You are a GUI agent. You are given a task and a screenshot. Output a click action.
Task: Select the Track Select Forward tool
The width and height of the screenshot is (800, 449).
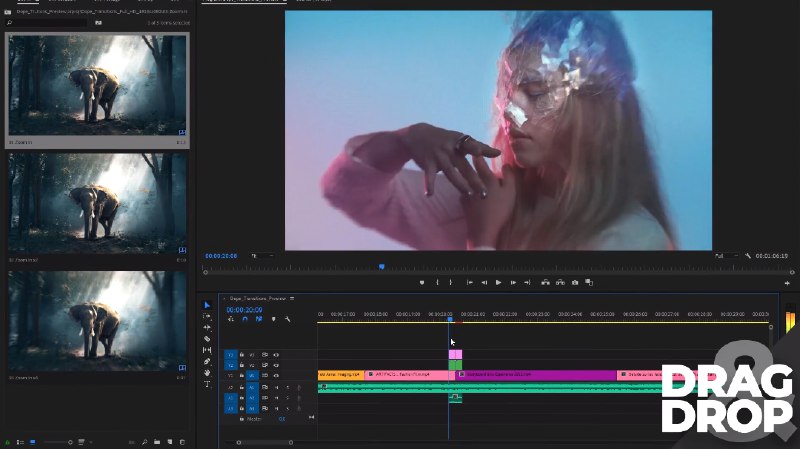point(207,316)
